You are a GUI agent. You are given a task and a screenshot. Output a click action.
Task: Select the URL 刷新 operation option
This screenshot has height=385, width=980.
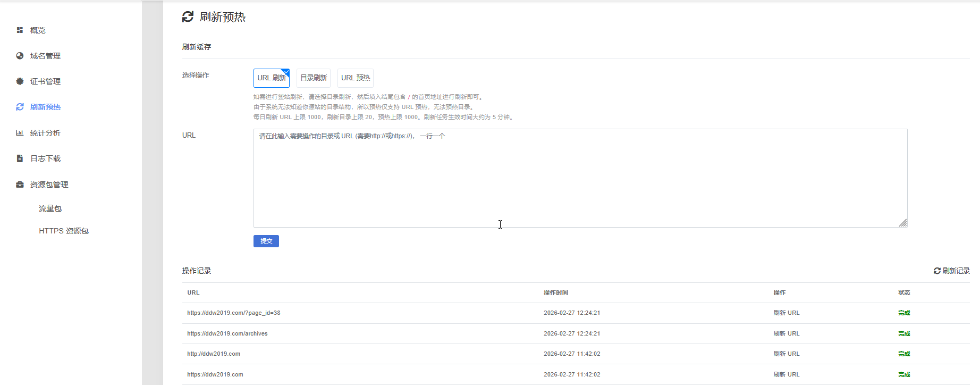click(271, 78)
